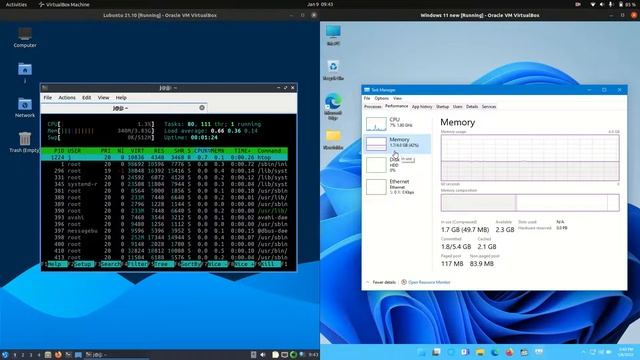
Task: Open Task Manager's Options menu
Action: pos(382,98)
